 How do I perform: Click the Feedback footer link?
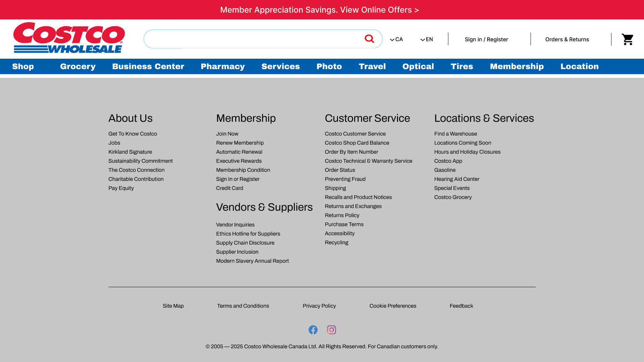pyautogui.click(x=461, y=306)
